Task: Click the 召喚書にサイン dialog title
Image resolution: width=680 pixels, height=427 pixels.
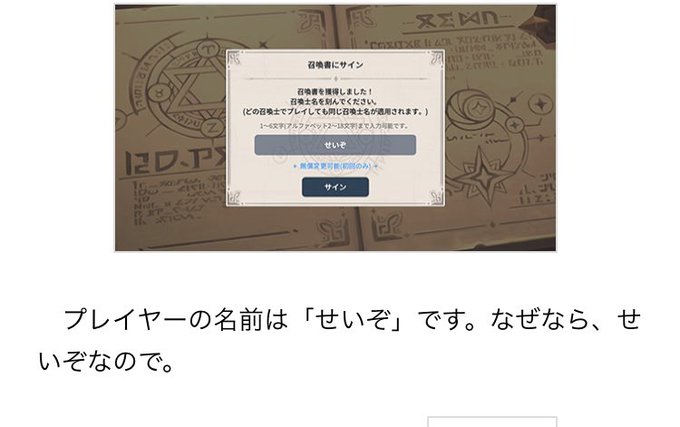Action: pyautogui.click(x=335, y=65)
